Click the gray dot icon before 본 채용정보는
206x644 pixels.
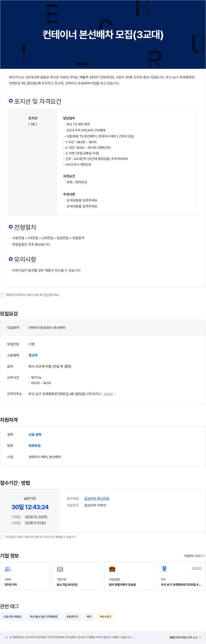(7, 637)
